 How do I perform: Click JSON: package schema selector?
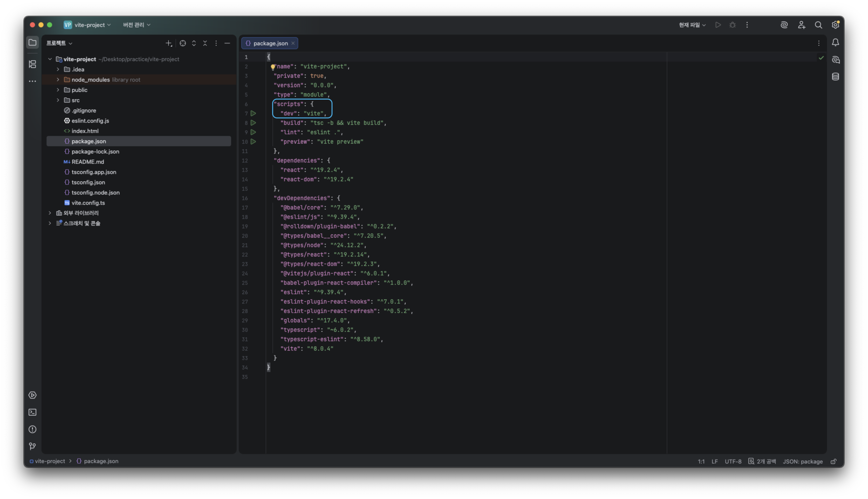point(803,461)
